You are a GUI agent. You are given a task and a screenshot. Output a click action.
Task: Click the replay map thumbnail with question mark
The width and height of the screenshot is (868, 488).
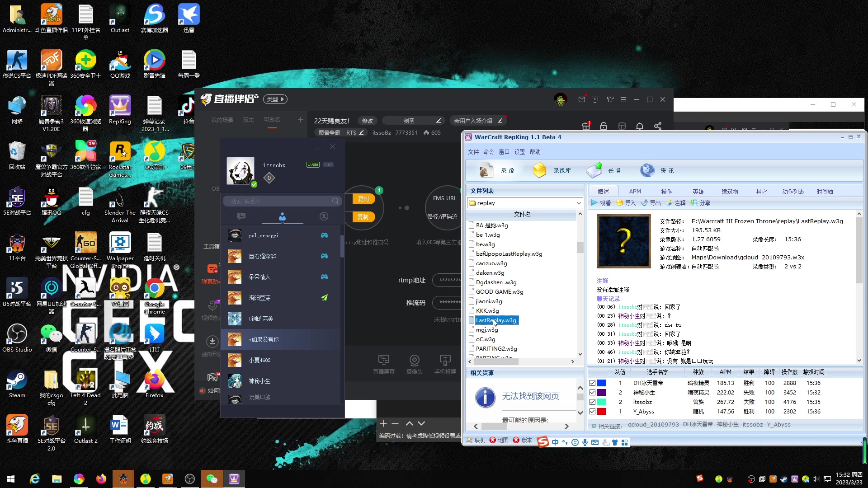coord(623,241)
